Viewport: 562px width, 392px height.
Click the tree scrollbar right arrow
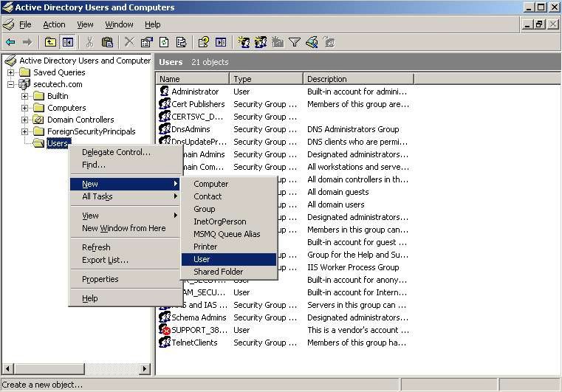click(145, 368)
